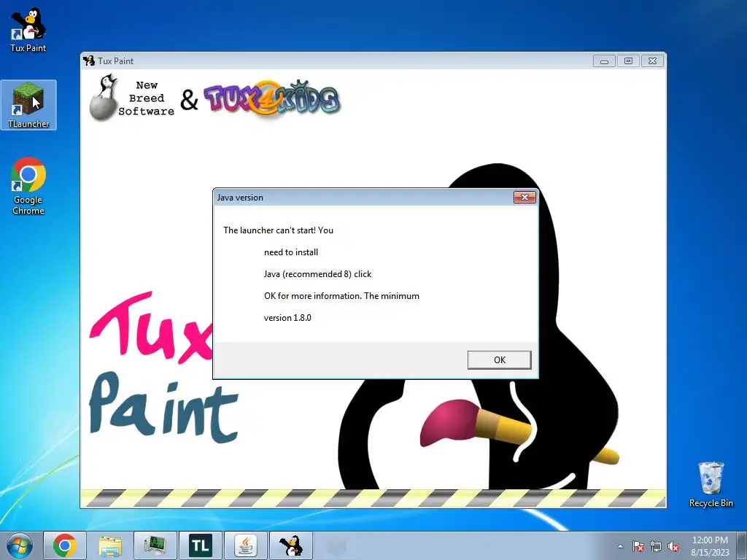
Task: Show hidden system tray icons
Action: 620,546
